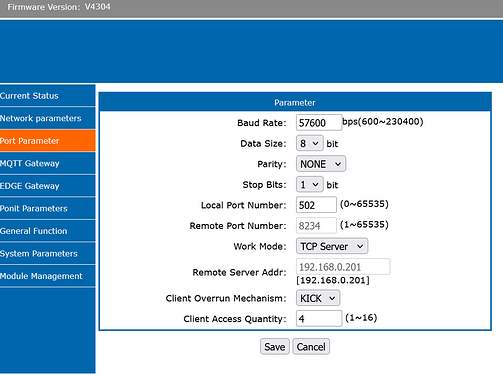Click the Baud Rate input field

pyautogui.click(x=319, y=123)
